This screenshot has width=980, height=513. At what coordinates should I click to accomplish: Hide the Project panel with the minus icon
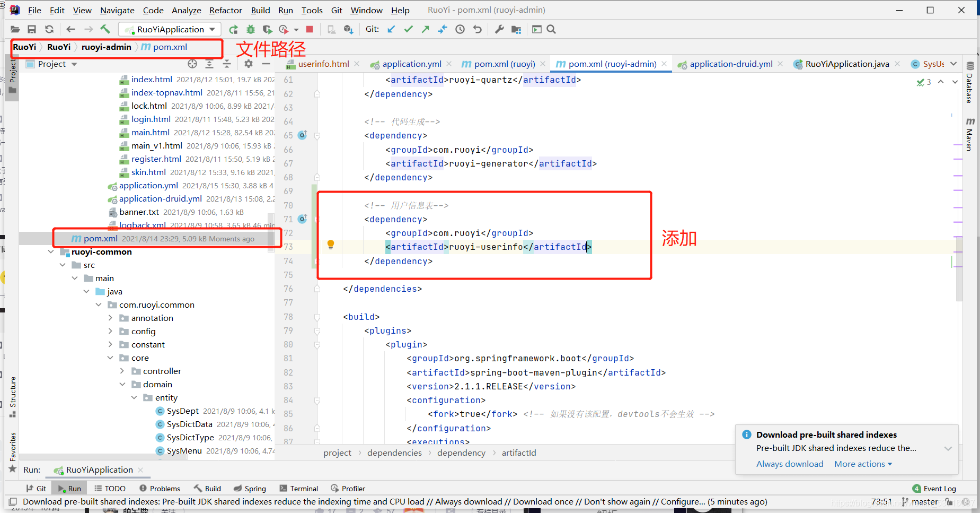pyautogui.click(x=266, y=64)
